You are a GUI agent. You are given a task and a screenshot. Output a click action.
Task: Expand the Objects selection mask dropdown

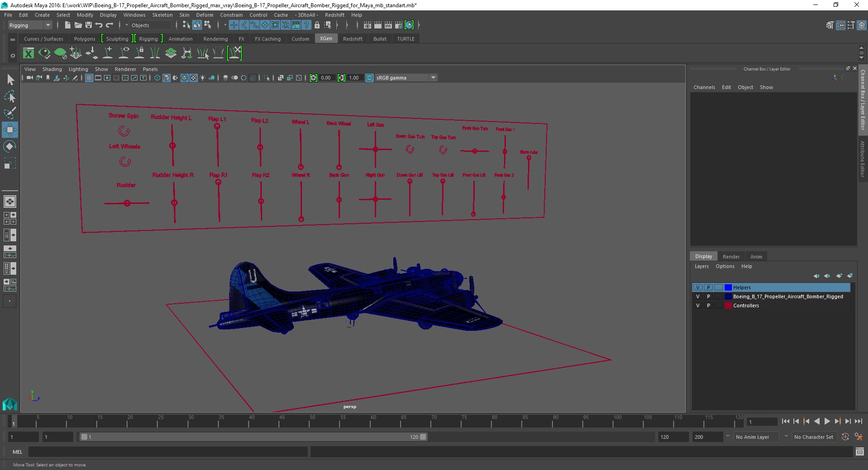127,25
